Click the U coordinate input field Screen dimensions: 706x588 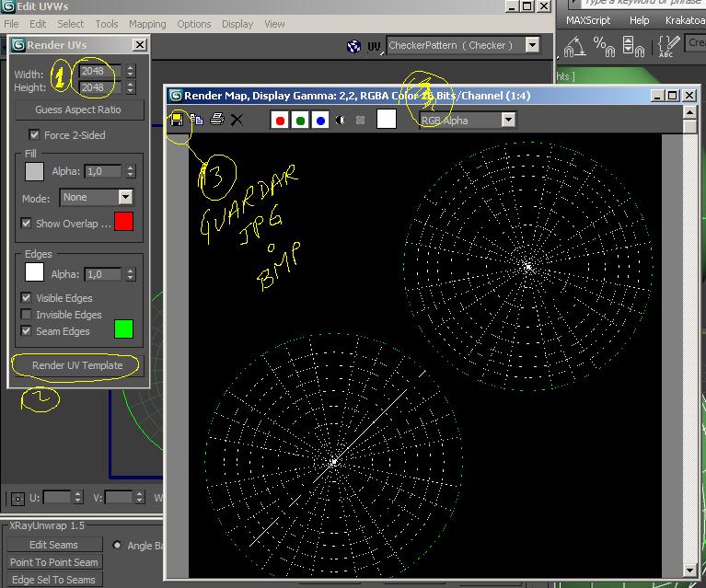click(57, 498)
